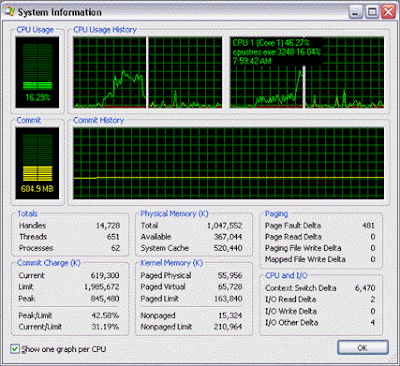The image size is (400, 366).
Task: Click the OK button
Action: 363,348
